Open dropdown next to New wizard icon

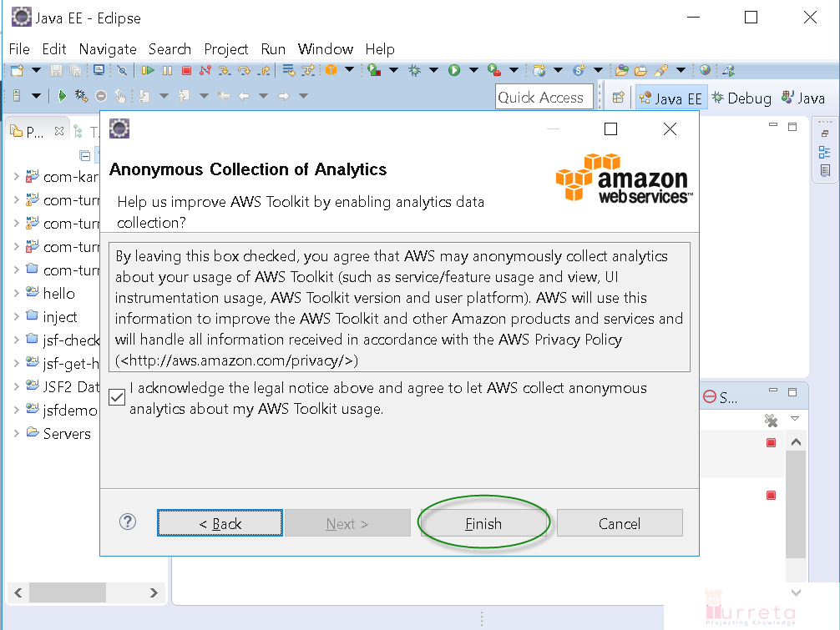coord(36,70)
